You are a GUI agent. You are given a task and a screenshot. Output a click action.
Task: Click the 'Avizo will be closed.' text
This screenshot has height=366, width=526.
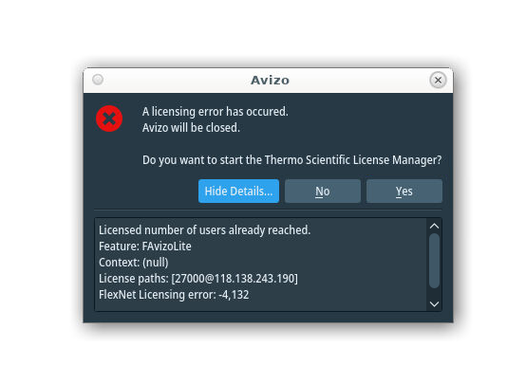tap(191, 128)
